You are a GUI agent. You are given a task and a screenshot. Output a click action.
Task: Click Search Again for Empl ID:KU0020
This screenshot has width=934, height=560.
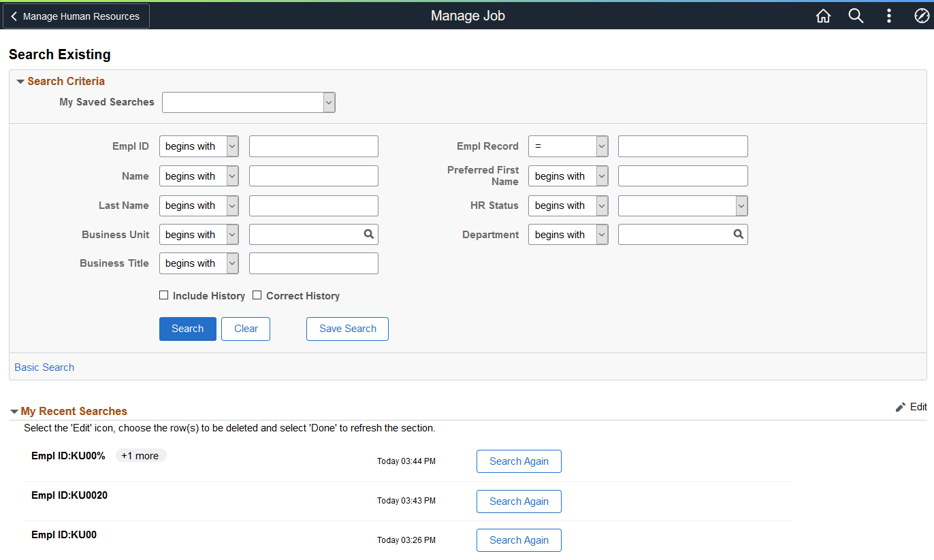pos(519,501)
